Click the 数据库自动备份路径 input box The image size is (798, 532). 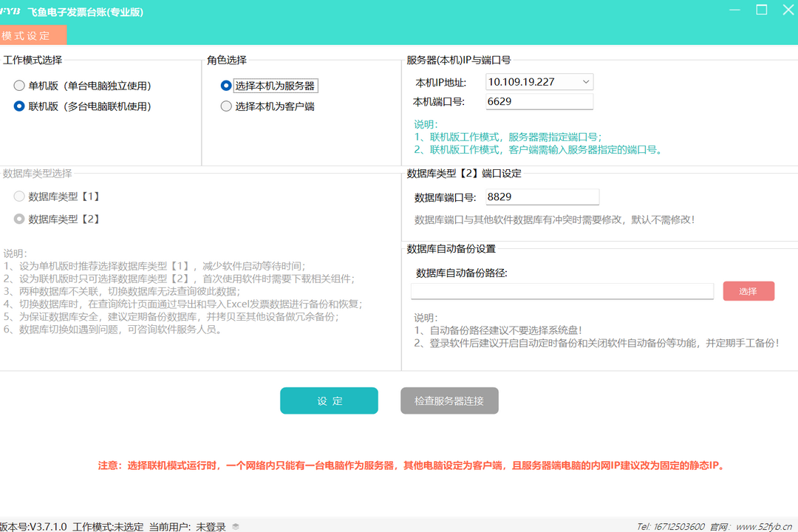[x=562, y=291]
